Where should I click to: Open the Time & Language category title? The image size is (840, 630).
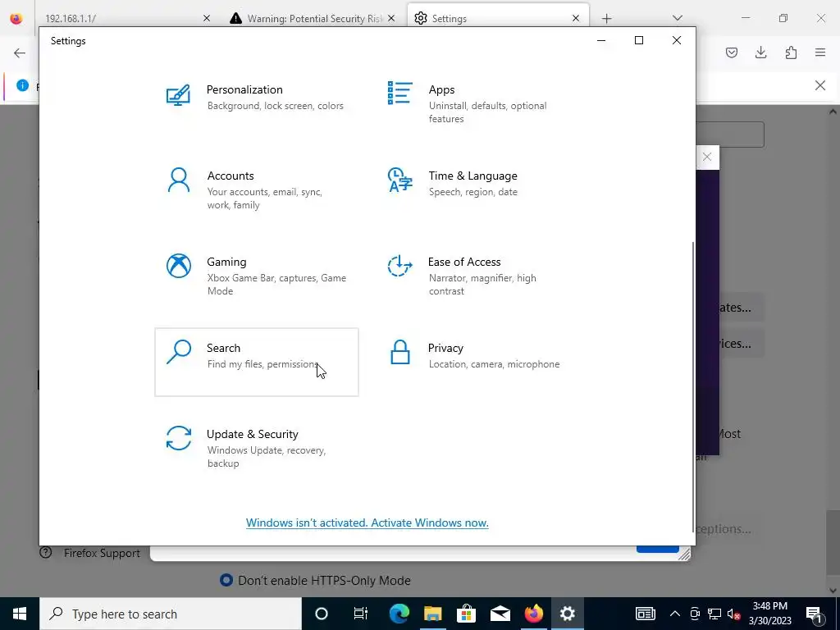472,176
